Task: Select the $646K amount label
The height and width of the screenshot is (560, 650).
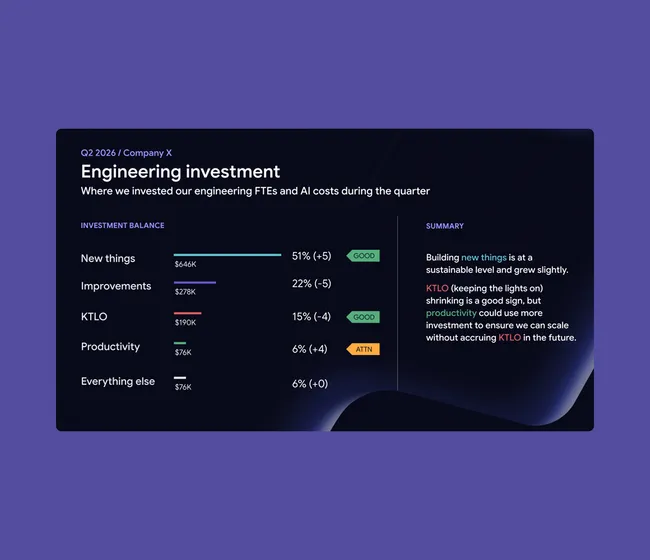Action: point(185,264)
